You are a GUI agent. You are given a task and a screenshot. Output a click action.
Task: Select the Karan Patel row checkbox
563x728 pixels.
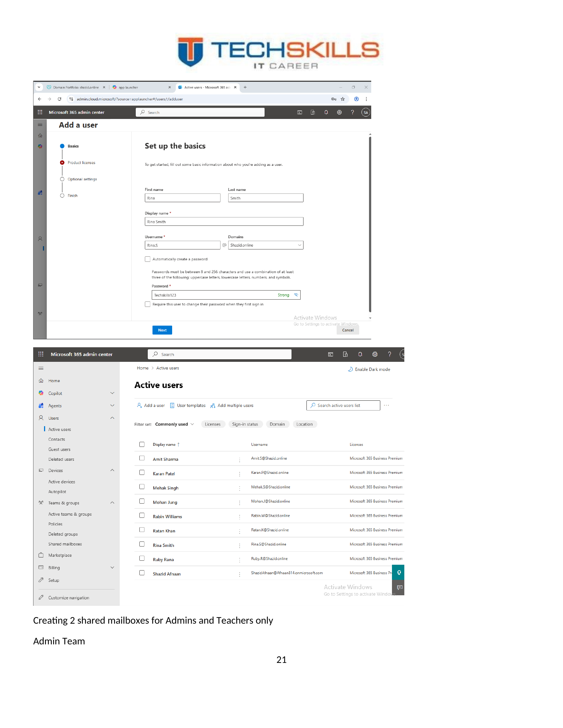pos(142,473)
